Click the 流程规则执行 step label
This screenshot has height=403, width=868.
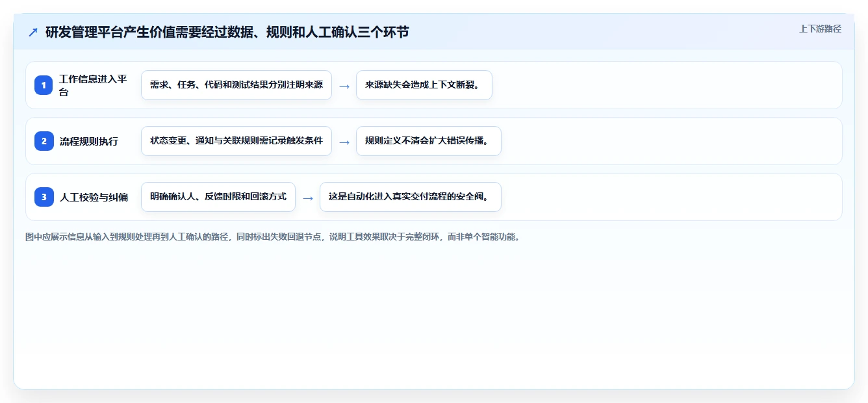(x=89, y=141)
